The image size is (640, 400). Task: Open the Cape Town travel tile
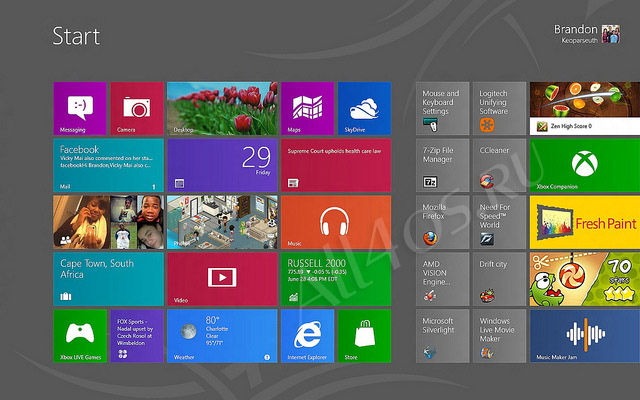(109, 279)
